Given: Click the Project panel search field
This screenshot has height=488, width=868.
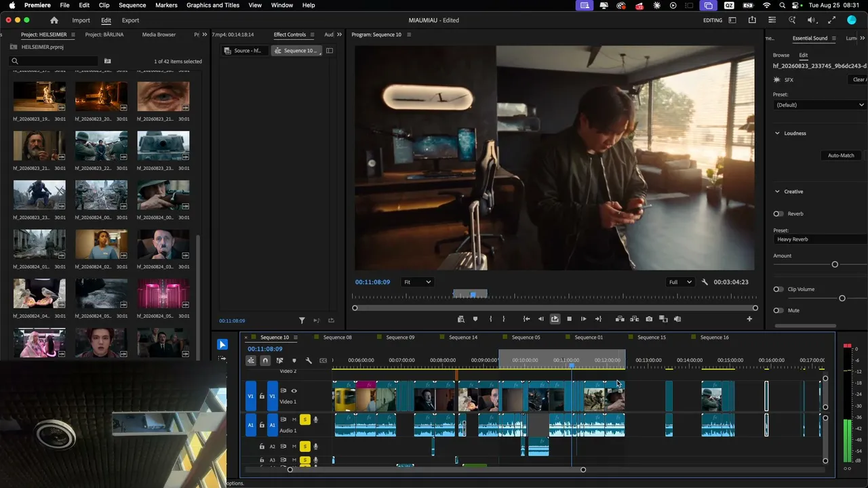Looking at the screenshot, I should point(54,61).
